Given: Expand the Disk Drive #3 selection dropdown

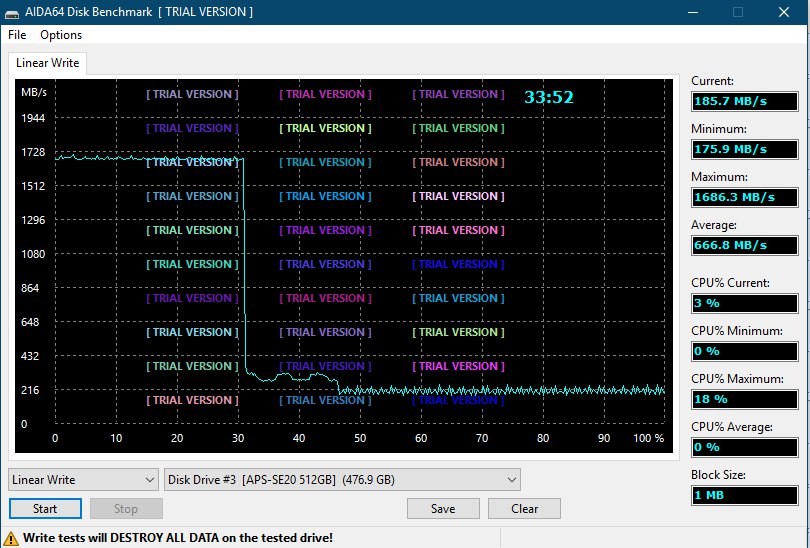Looking at the screenshot, I should (x=342, y=480).
